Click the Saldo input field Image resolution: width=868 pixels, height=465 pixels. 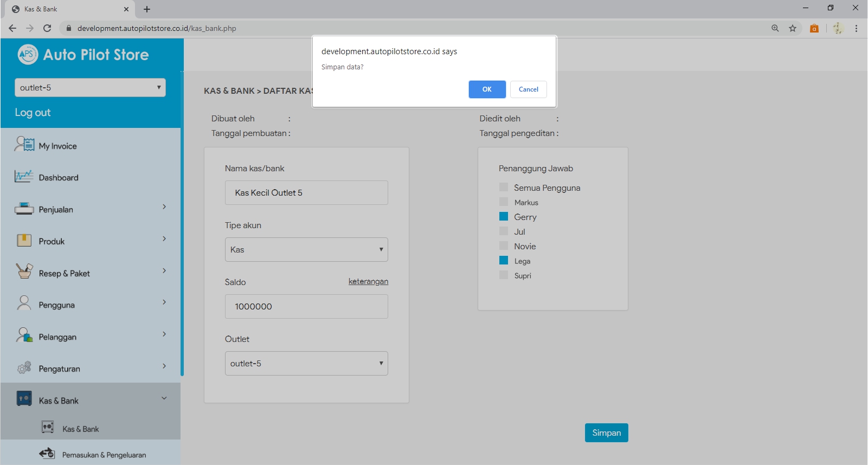[306, 307]
